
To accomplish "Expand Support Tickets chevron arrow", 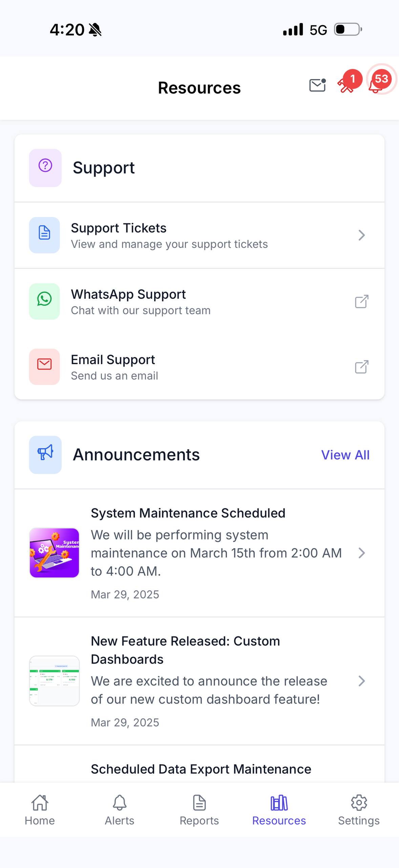I will 361,235.
